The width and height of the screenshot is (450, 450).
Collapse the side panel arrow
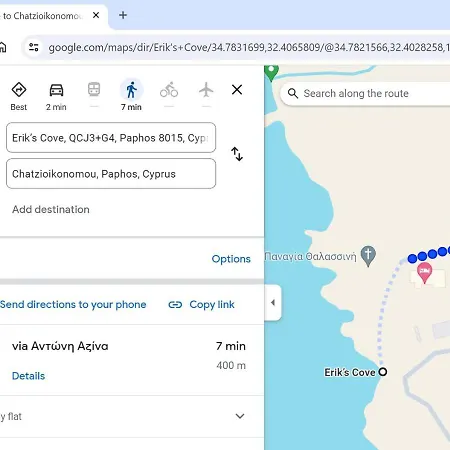coord(273,303)
